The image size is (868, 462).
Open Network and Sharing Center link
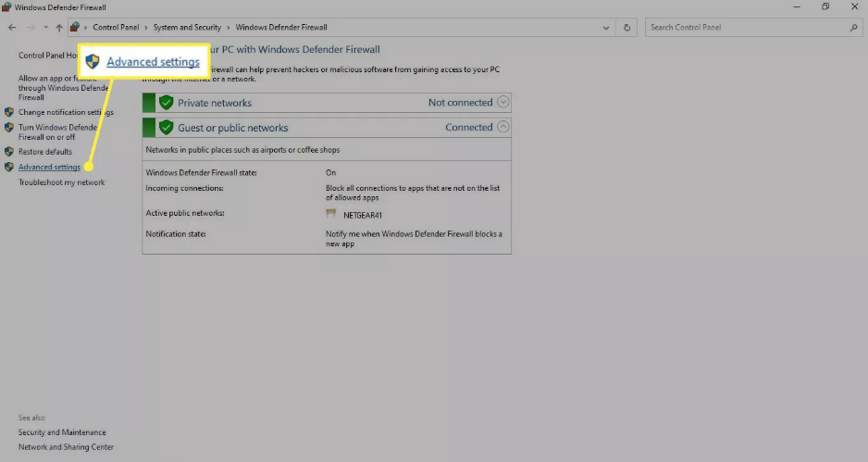[x=66, y=446]
